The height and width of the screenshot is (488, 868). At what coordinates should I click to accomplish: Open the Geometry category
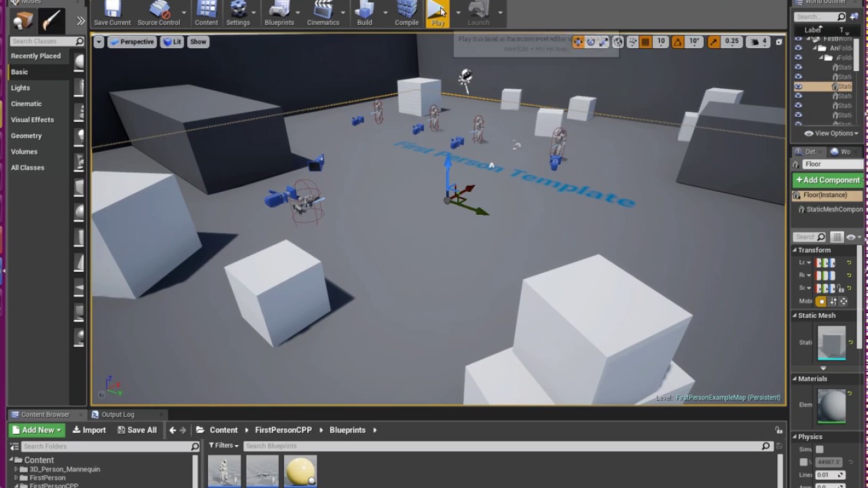click(26, 136)
